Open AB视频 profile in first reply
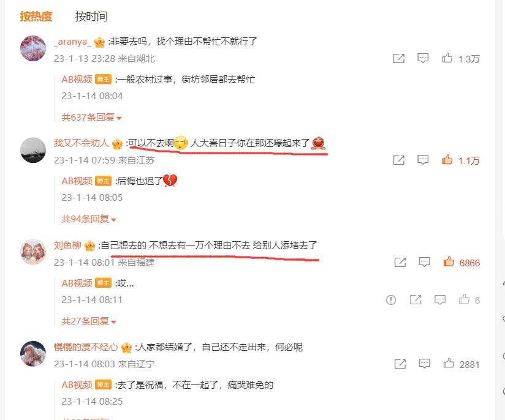The height and width of the screenshot is (420, 505). [77, 79]
